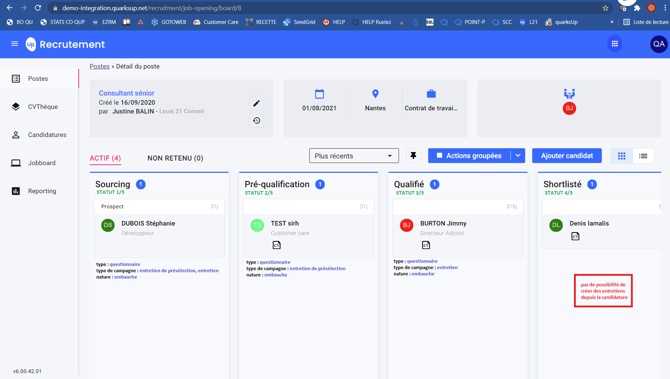The width and height of the screenshot is (670, 379).
Task: Click the calendar date icon
Action: pos(319,94)
